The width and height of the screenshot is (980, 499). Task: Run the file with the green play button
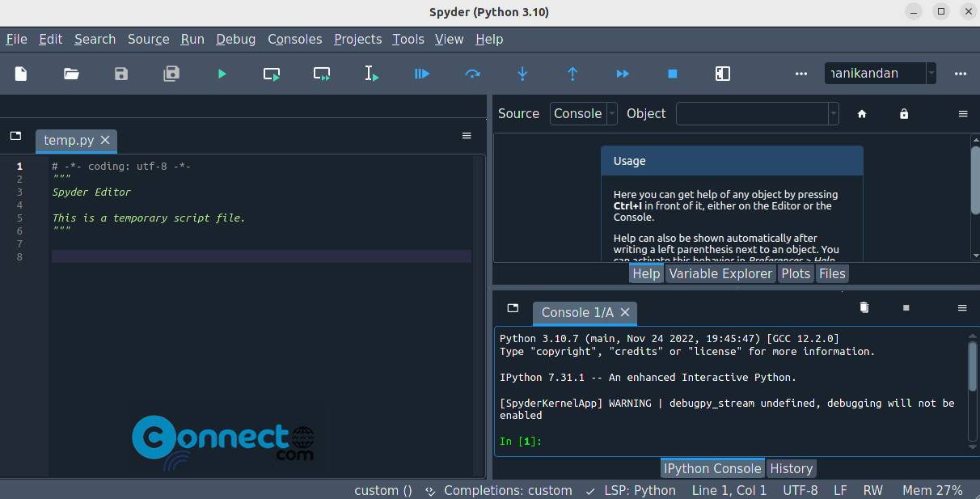222,74
